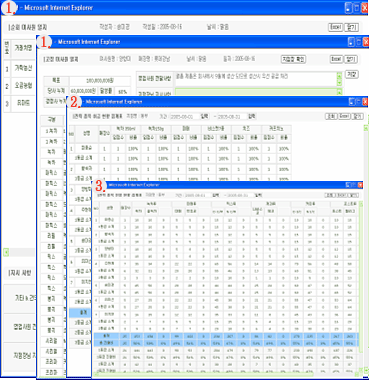The image size is (369, 381).
Task: Open start date calendar in front window
Action: 216,195
